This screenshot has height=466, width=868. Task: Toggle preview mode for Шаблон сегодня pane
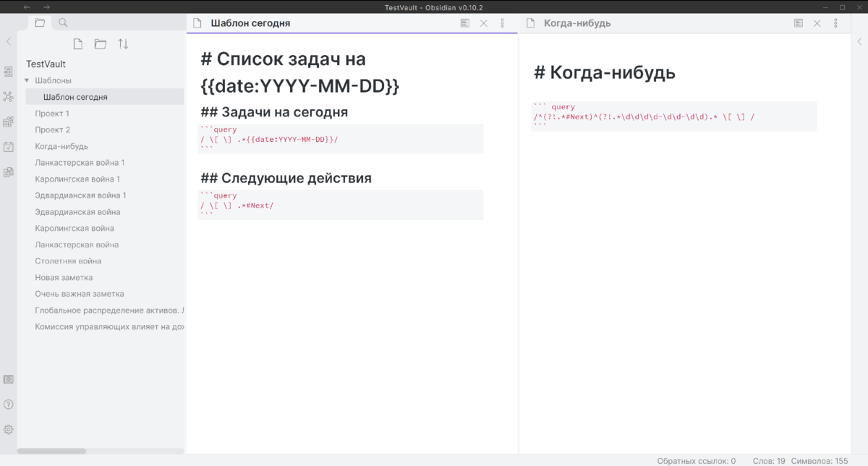(x=465, y=23)
